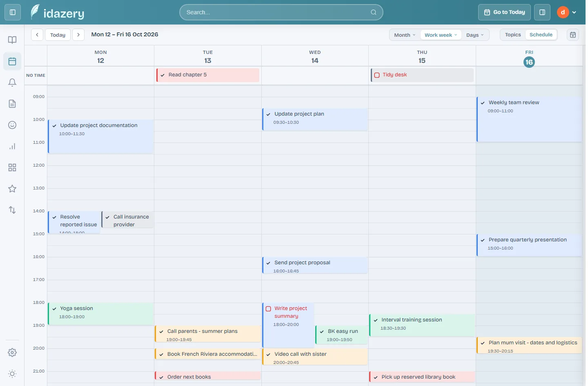Toggle the Write project summary checkbox
This screenshot has width=588, height=386.
click(x=268, y=309)
